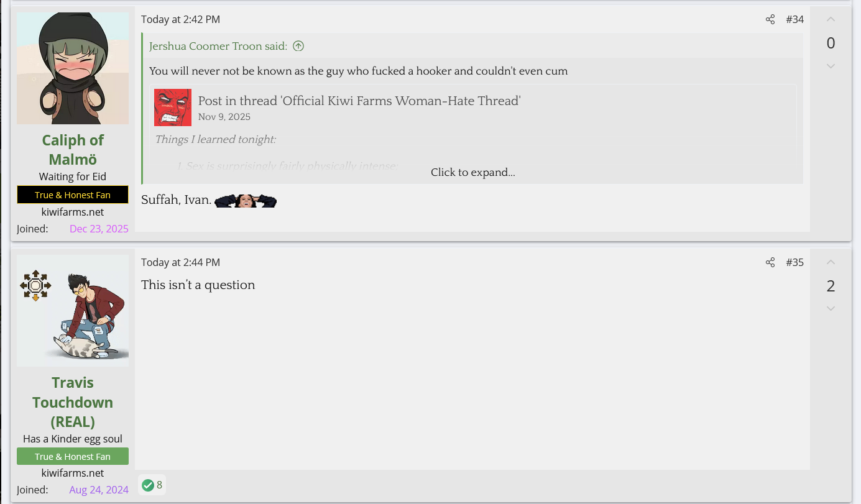861x504 pixels.
Task: Click to expand the quoted post
Action: [472, 172]
